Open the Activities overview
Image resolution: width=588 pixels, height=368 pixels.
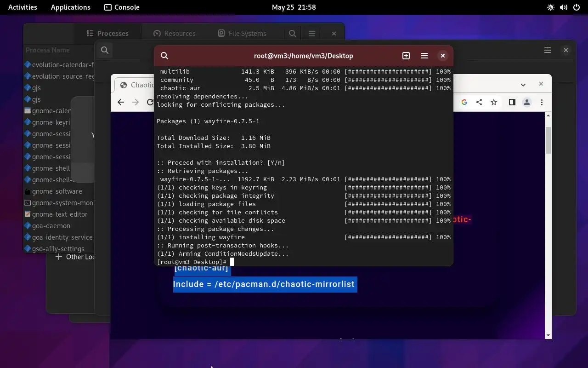pos(23,7)
